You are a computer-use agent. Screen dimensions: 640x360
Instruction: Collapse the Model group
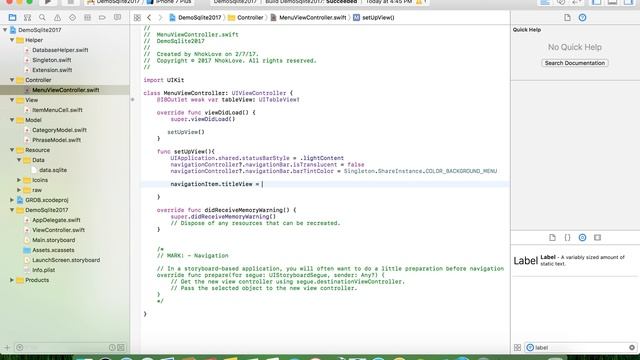click(x=12, y=120)
